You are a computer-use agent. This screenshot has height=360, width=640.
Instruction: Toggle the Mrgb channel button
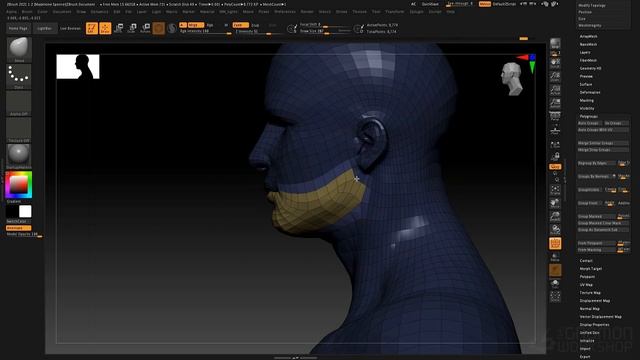click(196, 25)
